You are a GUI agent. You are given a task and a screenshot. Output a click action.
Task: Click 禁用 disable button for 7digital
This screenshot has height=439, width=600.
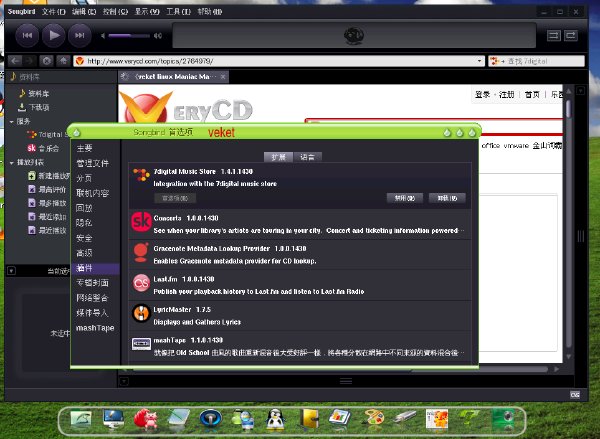(404, 198)
